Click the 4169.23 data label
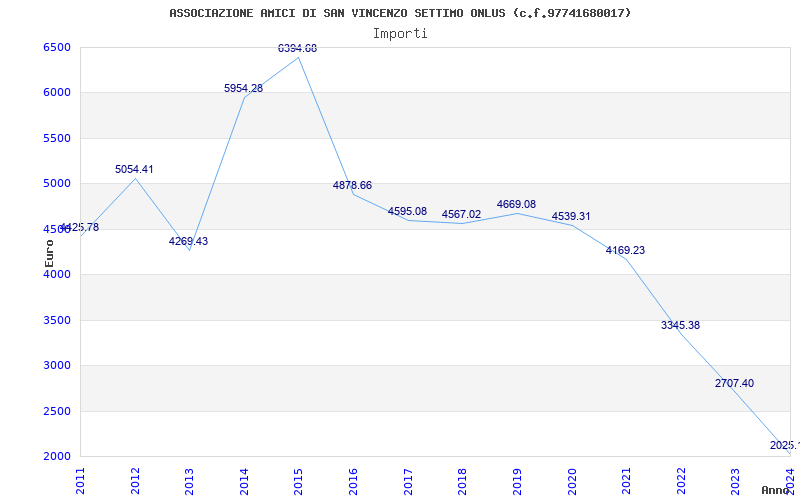 (x=626, y=251)
